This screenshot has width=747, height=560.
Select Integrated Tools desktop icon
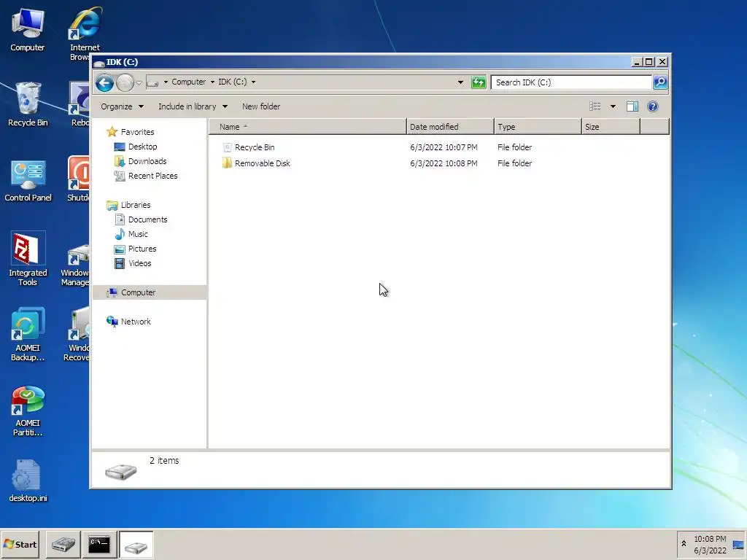pos(28,259)
